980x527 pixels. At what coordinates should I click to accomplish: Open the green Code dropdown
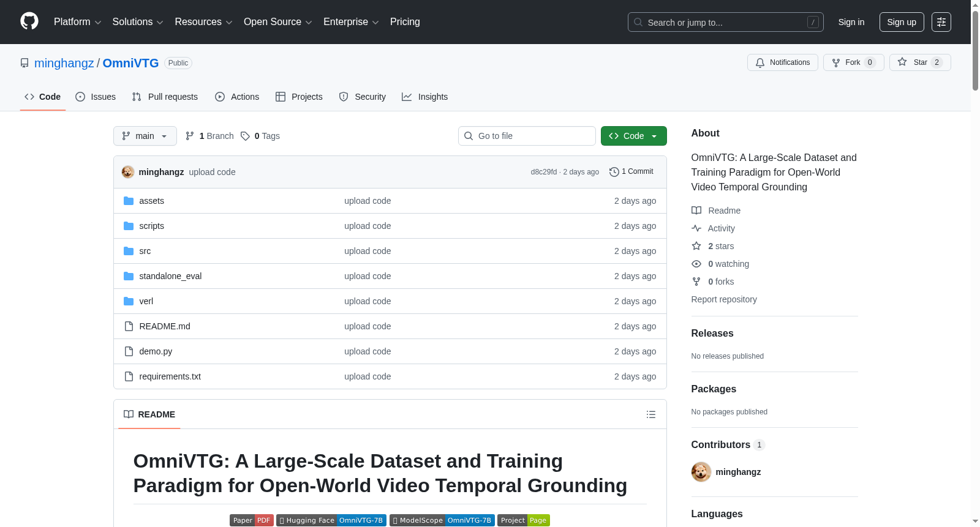tap(634, 136)
